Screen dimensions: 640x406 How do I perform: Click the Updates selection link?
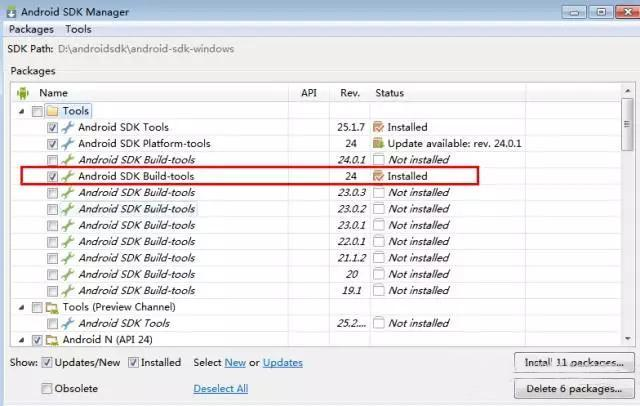(x=283, y=362)
